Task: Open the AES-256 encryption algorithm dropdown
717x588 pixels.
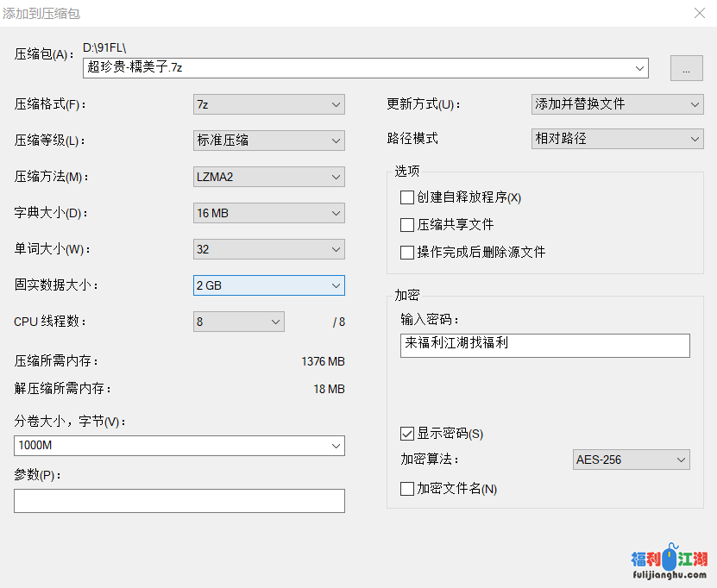Action: 631,460
